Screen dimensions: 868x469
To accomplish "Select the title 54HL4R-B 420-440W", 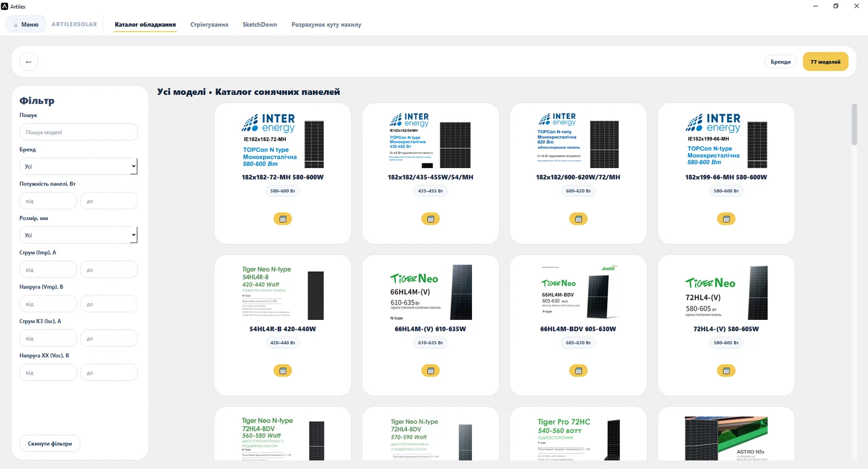I will point(283,329).
